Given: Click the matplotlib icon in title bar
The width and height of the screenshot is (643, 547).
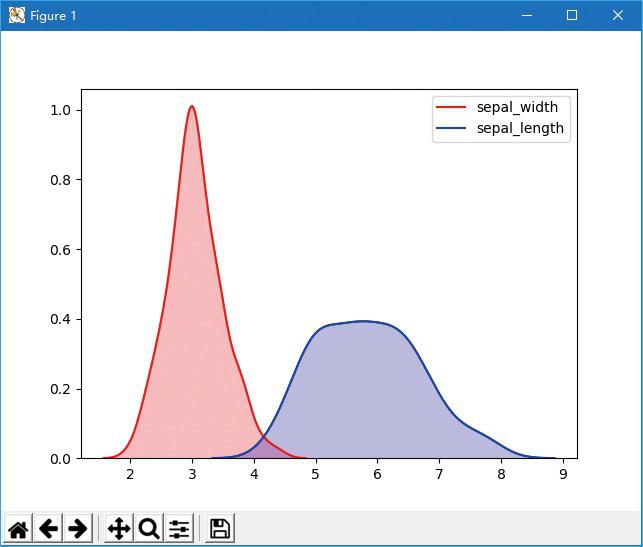Looking at the screenshot, I should [17, 16].
